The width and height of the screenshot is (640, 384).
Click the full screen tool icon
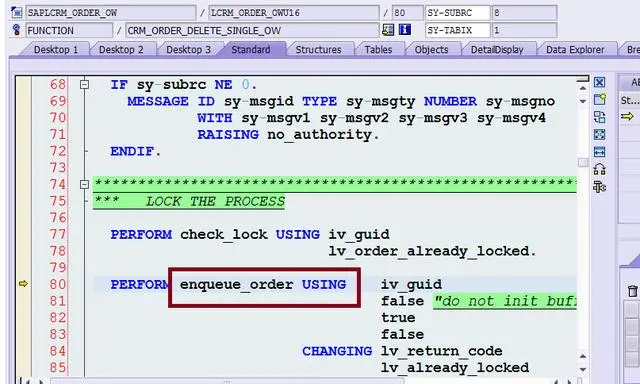599,134
